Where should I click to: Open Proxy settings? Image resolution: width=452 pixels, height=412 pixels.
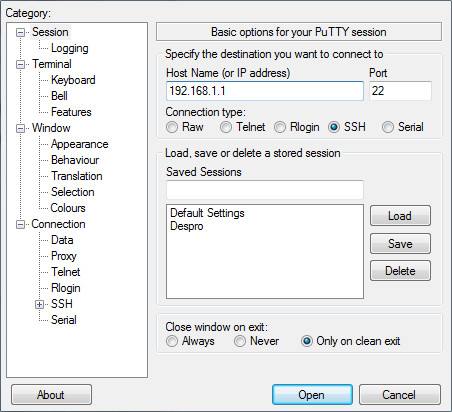(64, 256)
